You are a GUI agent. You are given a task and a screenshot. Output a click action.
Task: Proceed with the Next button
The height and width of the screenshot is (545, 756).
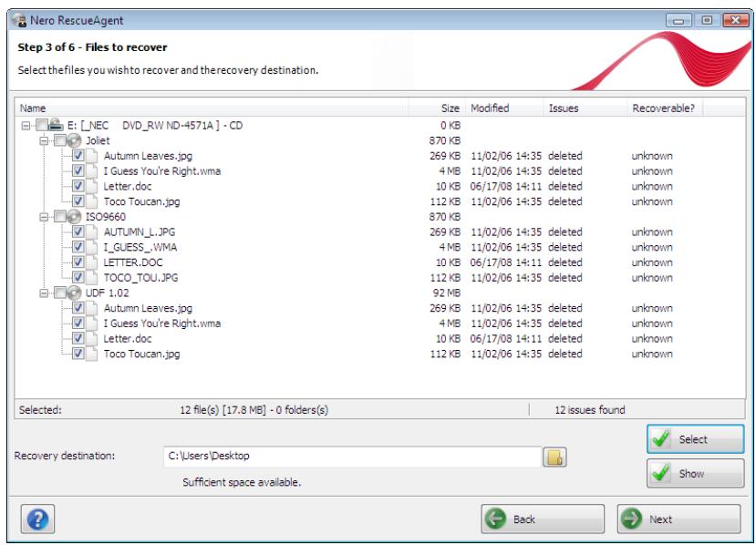click(678, 519)
